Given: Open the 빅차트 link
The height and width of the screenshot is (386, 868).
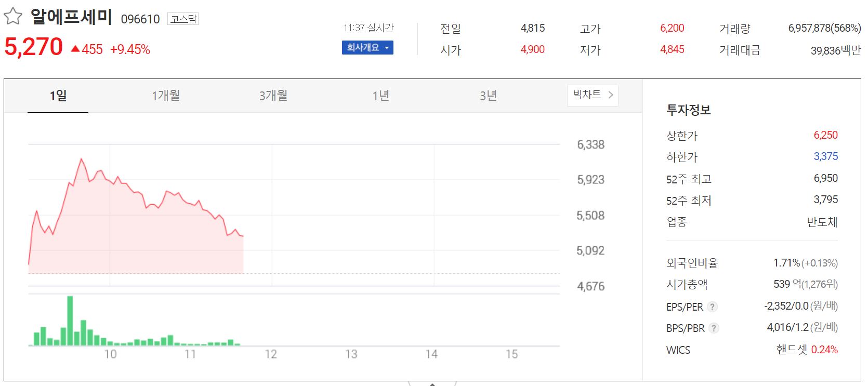Looking at the screenshot, I should (593, 95).
